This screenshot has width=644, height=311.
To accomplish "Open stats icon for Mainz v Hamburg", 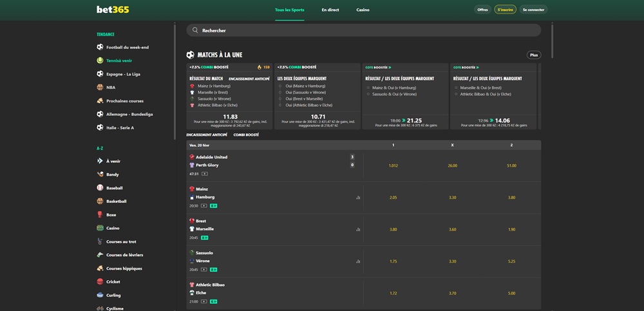I will click(x=358, y=198).
